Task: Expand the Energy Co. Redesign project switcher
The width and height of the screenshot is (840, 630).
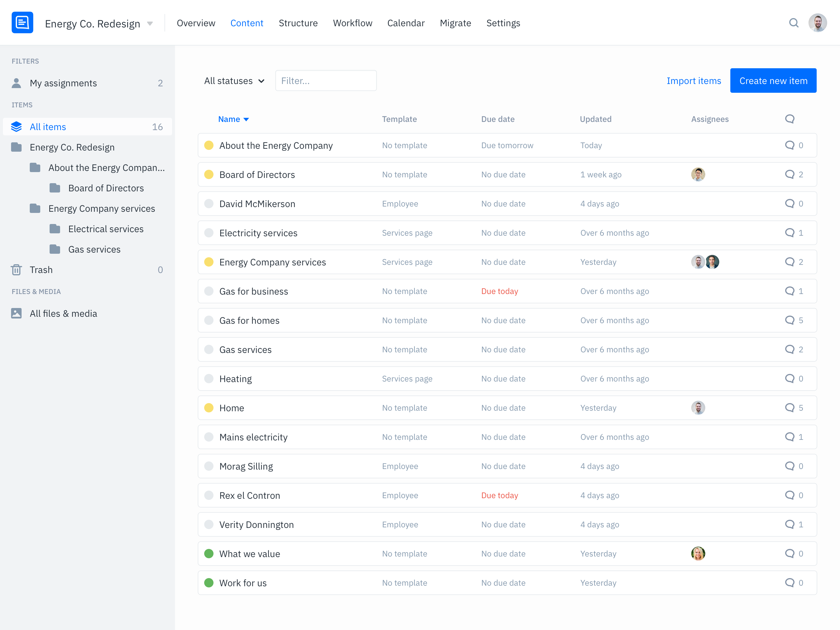Action: point(150,24)
